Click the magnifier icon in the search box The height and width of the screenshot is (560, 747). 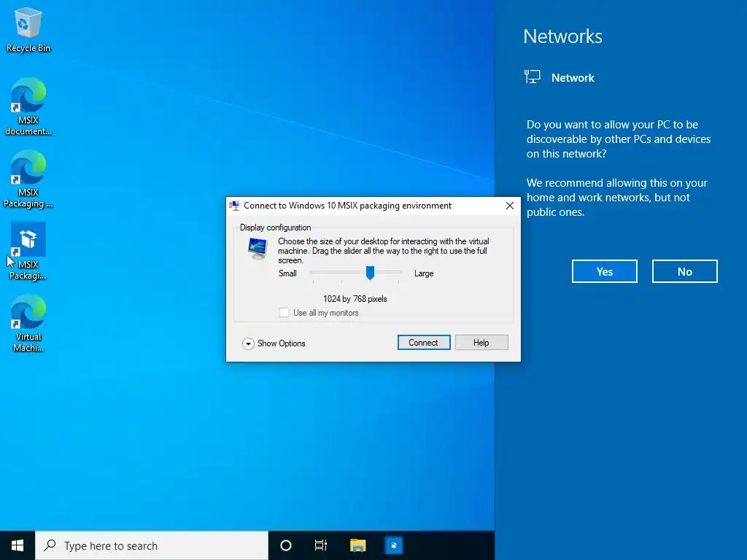click(50, 545)
